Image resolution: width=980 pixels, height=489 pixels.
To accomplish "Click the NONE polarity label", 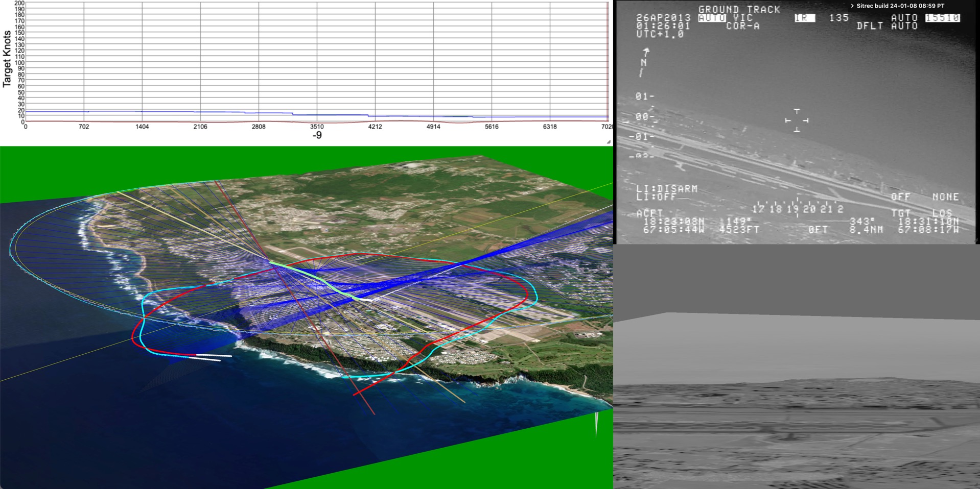I will click(946, 197).
